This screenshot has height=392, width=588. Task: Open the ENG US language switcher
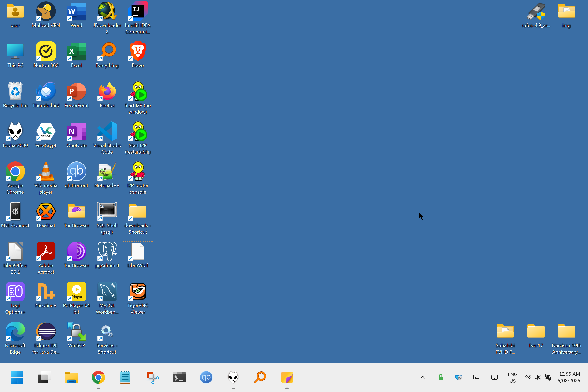coord(512,377)
